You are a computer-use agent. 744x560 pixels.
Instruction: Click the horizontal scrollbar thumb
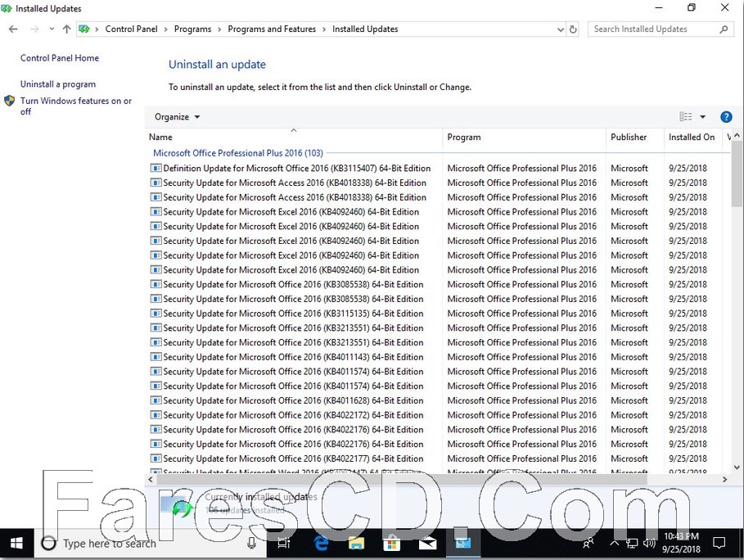401,479
